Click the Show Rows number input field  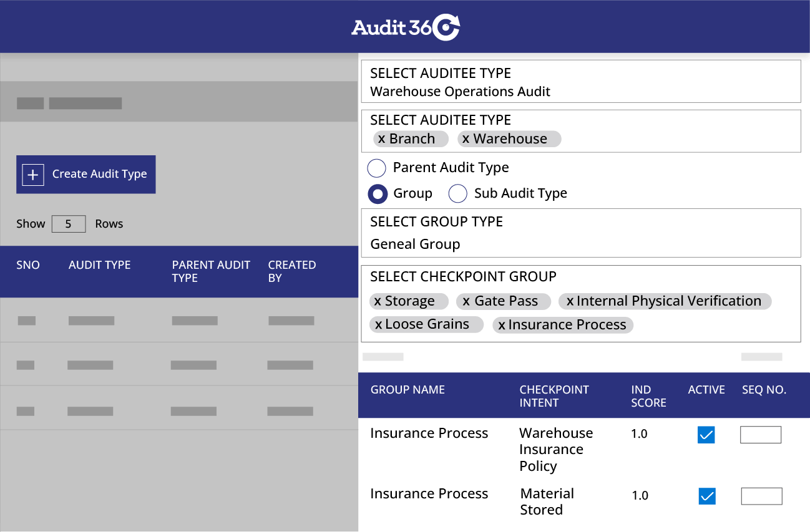(x=68, y=223)
